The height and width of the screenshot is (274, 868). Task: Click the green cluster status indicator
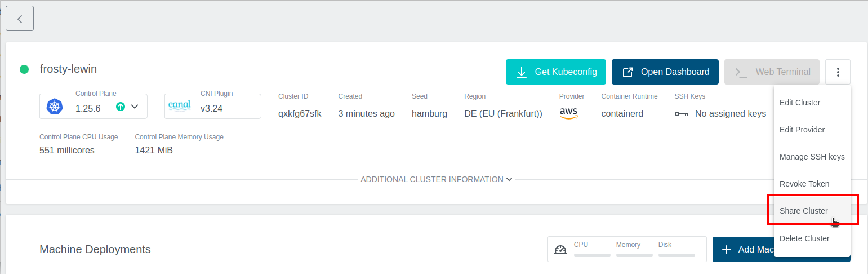click(x=24, y=69)
